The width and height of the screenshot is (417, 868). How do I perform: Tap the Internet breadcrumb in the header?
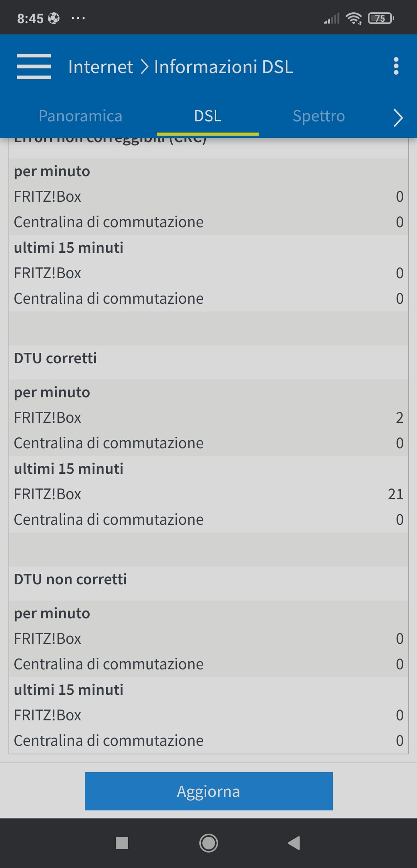pos(100,66)
